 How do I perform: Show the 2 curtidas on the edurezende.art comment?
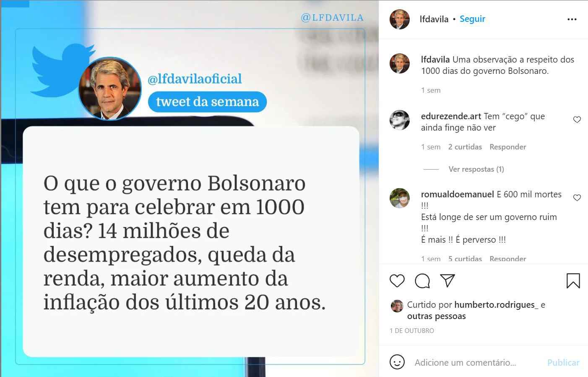click(x=465, y=147)
